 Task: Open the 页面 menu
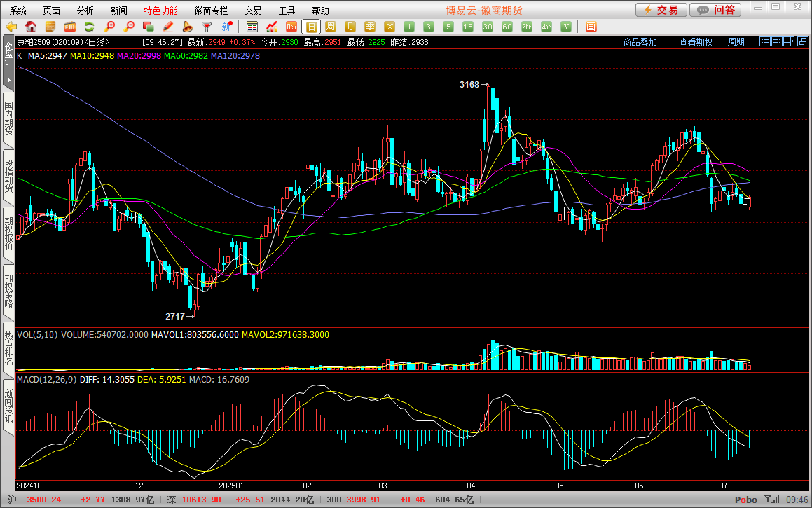51,11
